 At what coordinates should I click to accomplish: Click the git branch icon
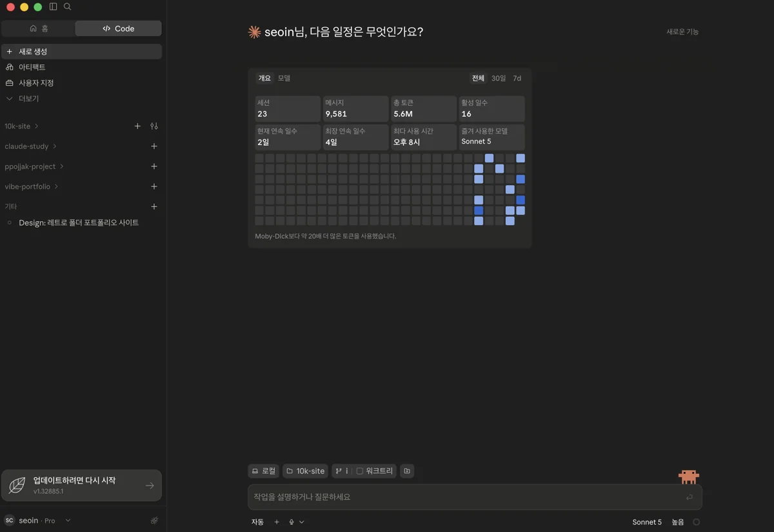pos(339,471)
